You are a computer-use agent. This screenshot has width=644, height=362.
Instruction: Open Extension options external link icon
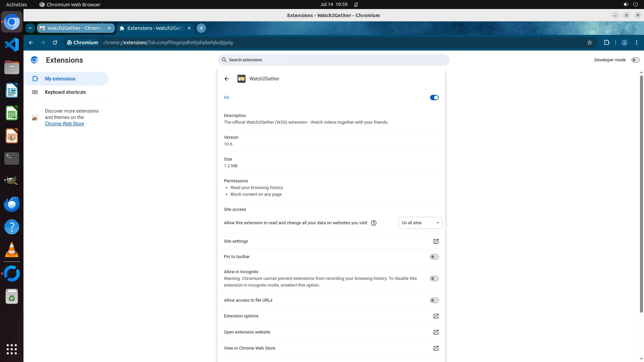click(x=436, y=316)
